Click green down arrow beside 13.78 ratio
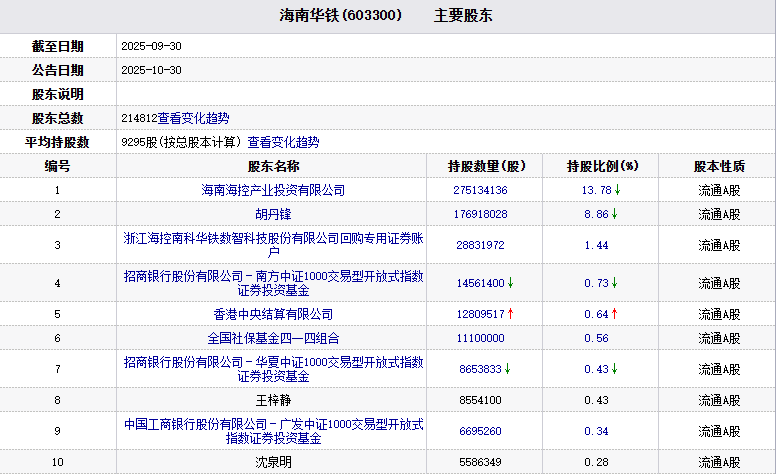 coord(617,190)
